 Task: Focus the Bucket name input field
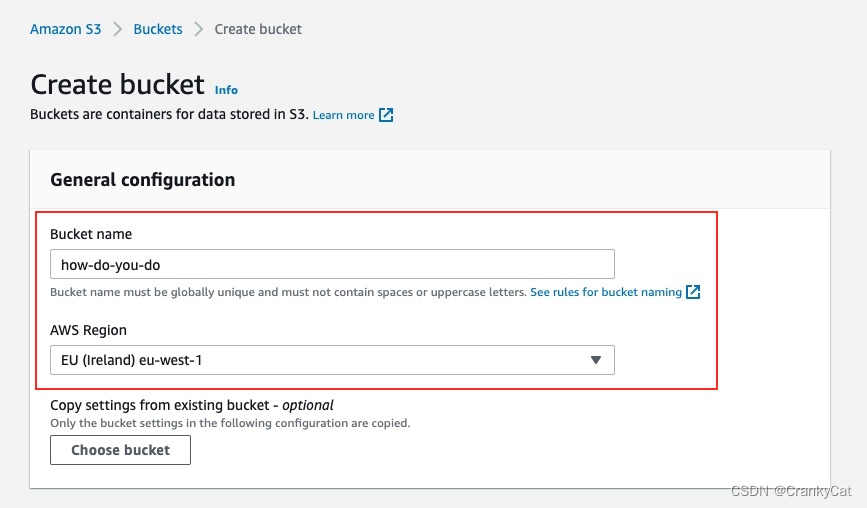(x=332, y=264)
